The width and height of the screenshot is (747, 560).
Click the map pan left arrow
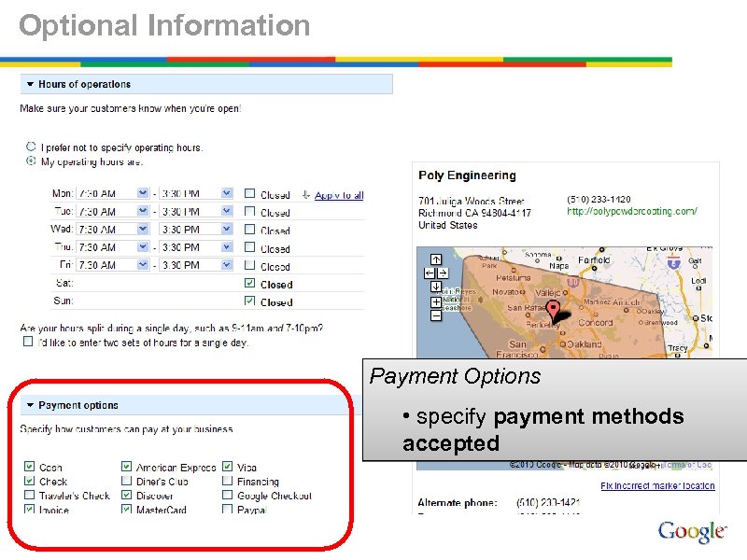click(x=429, y=273)
